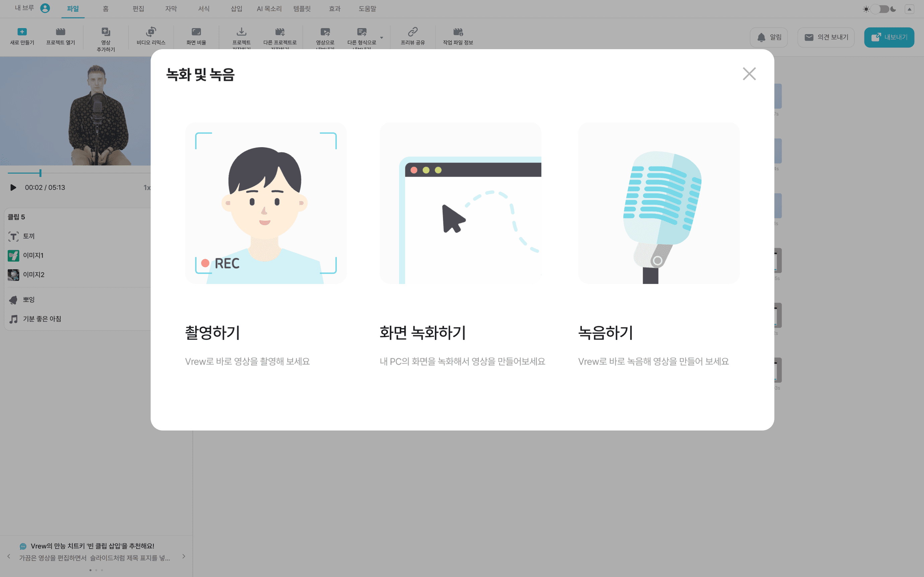Click the profile avatar next to 내 브루
Image resolution: width=924 pixels, height=577 pixels.
tap(45, 8)
